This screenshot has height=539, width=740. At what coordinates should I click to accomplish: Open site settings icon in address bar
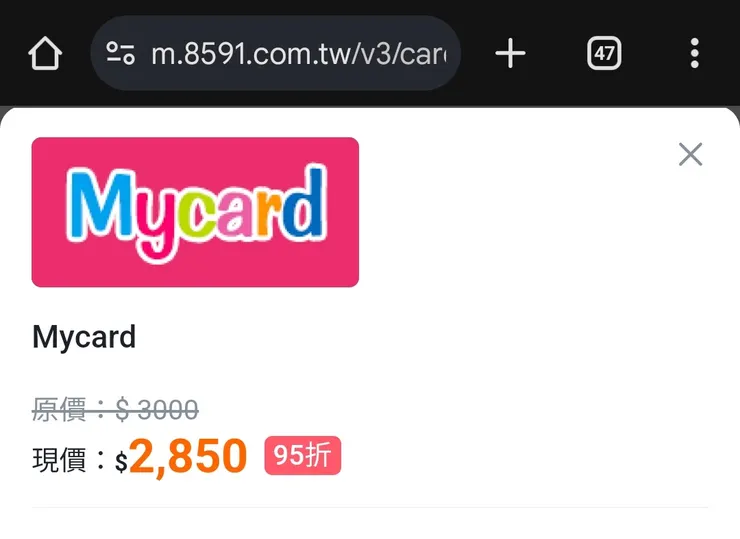click(120, 53)
